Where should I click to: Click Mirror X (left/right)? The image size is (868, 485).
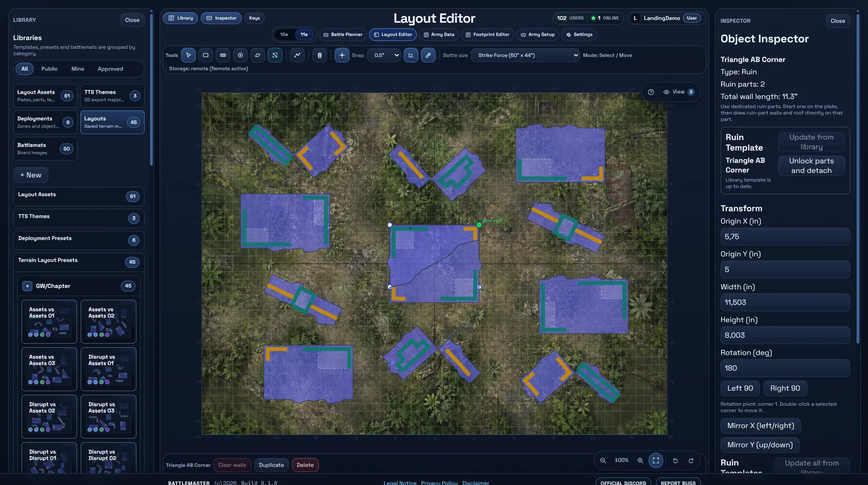pos(761,426)
